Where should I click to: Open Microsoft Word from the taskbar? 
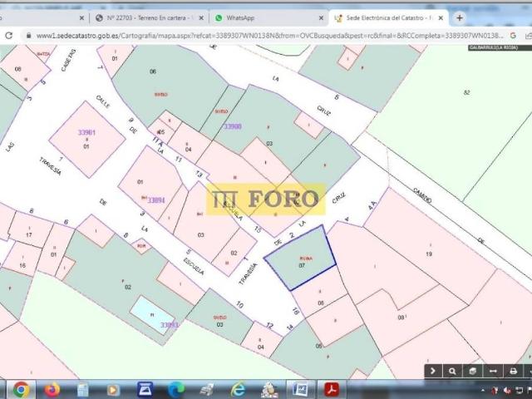[x=300, y=390]
